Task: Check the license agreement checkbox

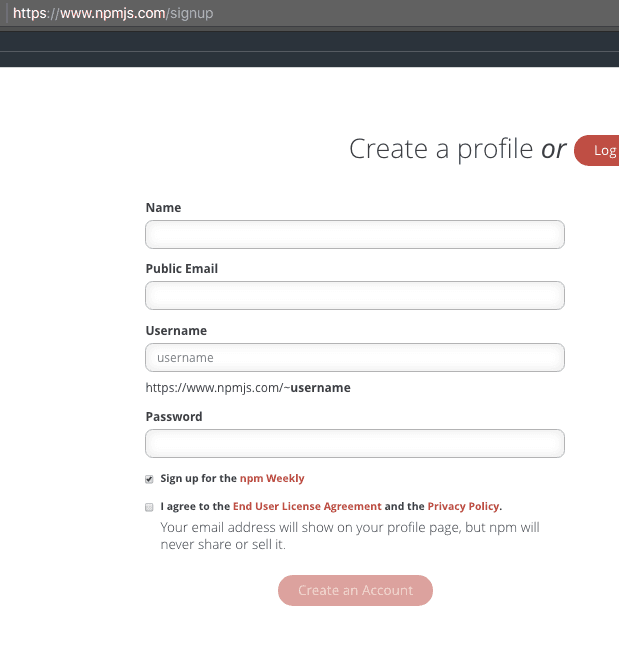Action: click(149, 507)
